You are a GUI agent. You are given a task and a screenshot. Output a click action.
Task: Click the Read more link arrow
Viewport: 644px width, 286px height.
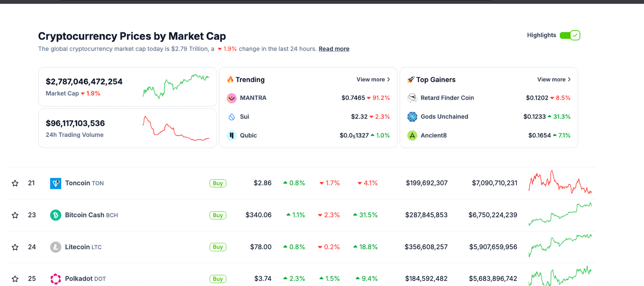click(334, 49)
